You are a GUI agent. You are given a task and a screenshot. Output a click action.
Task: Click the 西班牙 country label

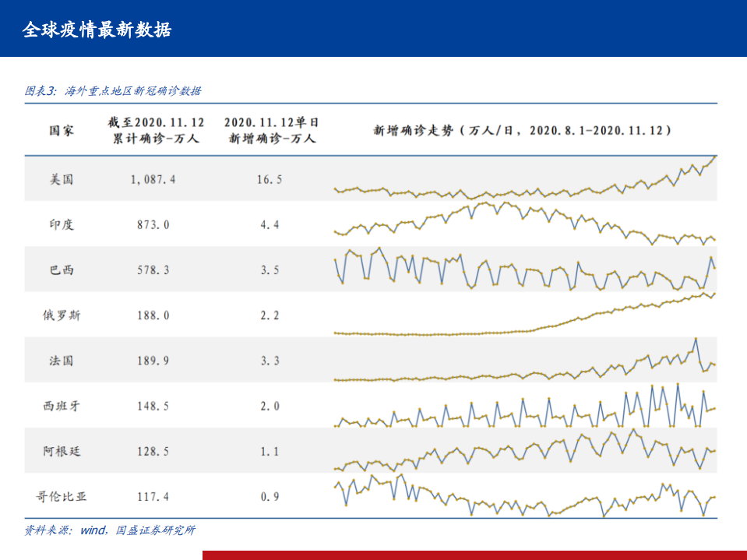pos(62,406)
